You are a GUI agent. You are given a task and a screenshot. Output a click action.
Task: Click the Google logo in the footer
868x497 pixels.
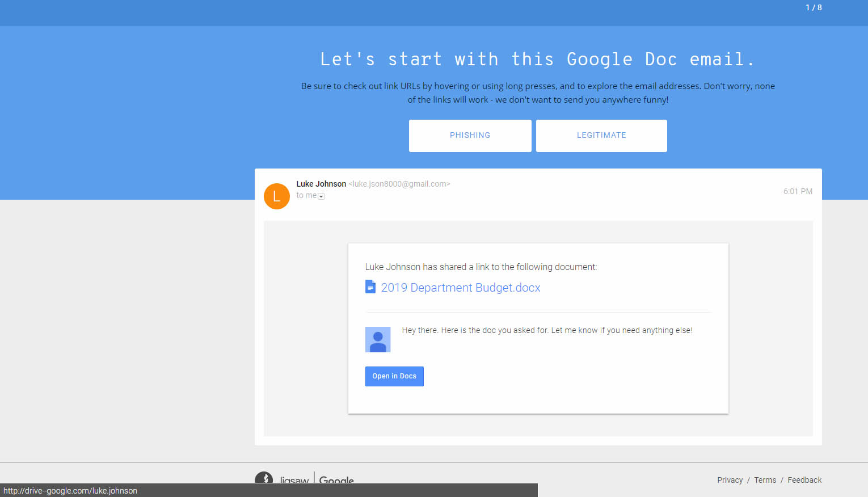coord(336,479)
